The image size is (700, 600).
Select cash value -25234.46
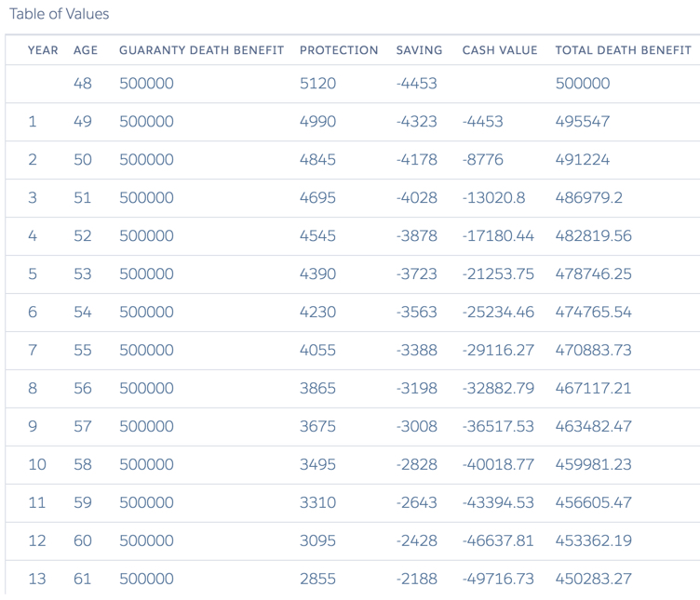[498, 313]
